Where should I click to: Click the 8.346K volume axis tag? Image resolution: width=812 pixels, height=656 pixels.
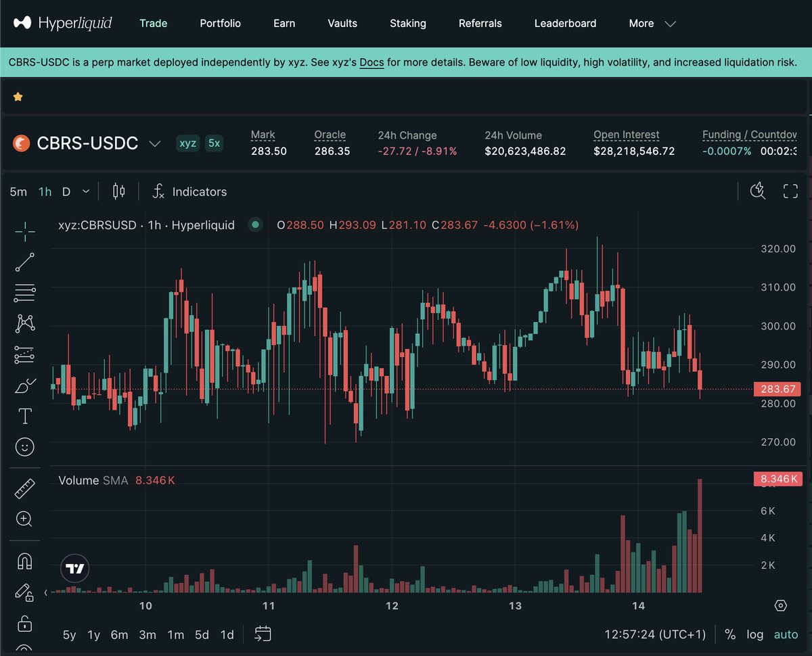tap(777, 479)
